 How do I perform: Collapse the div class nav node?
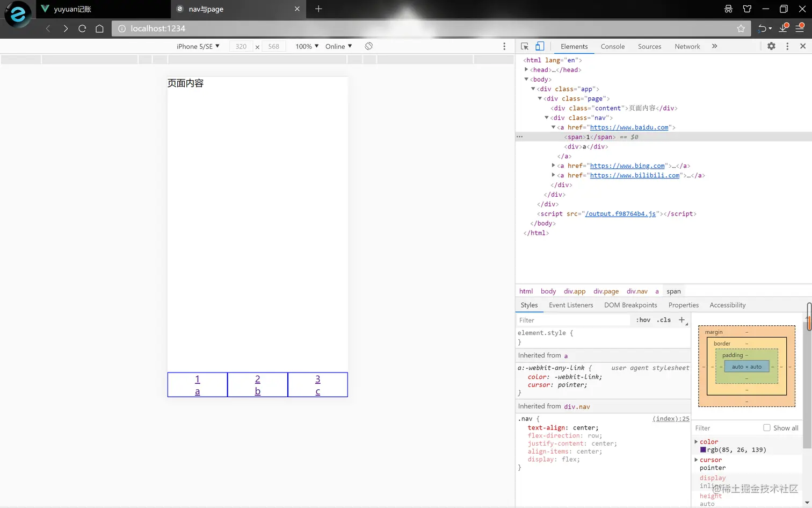(x=547, y=118)
